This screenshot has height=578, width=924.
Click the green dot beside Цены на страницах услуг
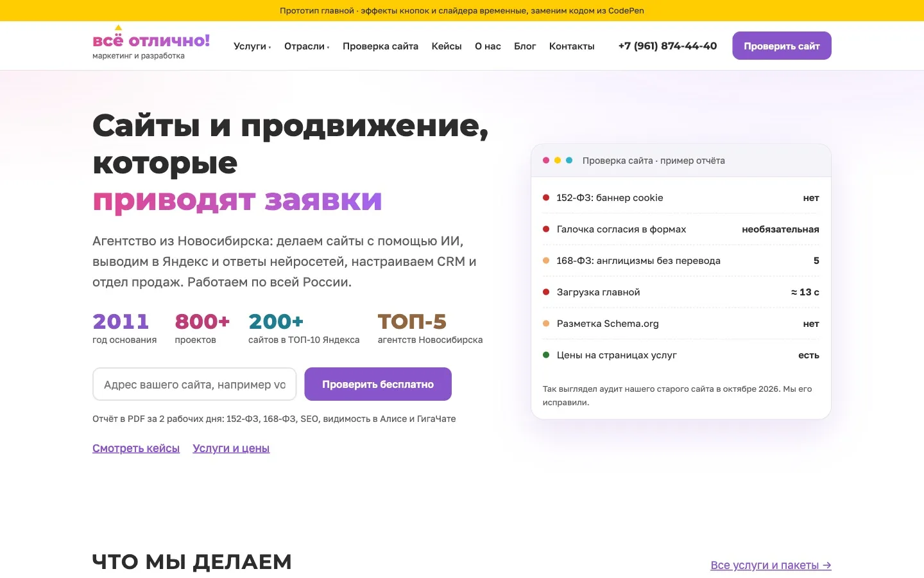[x=546, y=355]
